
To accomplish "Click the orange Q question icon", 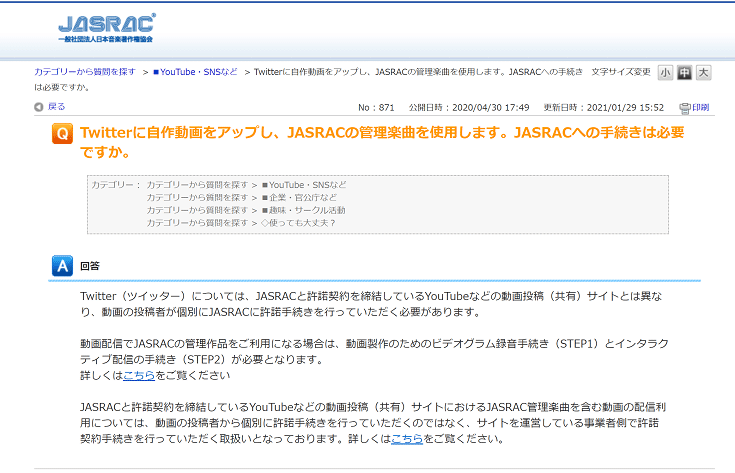I will (62, 134).
